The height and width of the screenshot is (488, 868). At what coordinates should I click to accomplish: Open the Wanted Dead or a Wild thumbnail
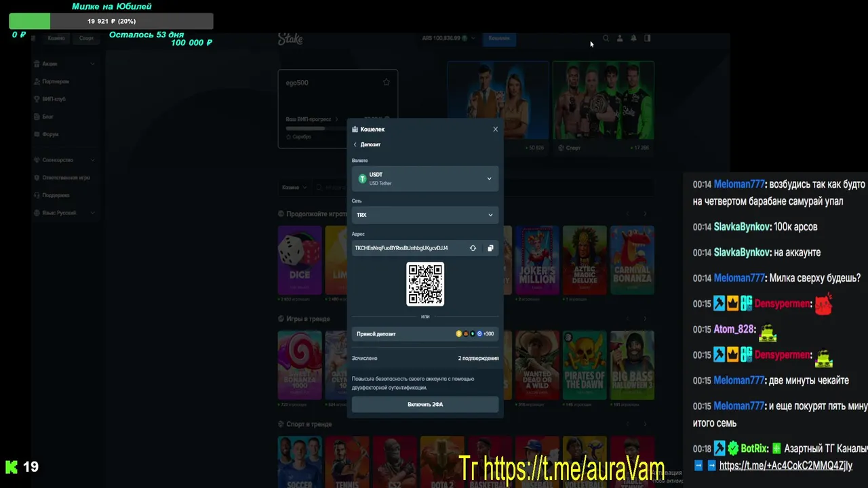click(x=537, y=365)
